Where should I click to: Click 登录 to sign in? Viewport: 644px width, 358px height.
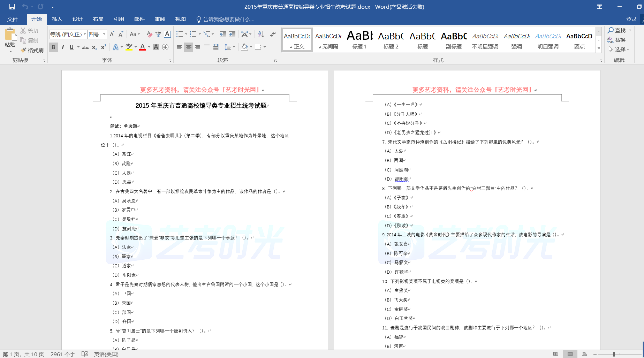pos(631,19)
